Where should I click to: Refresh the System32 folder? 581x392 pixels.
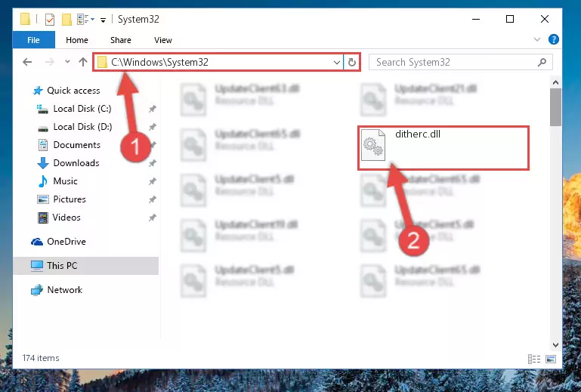(351, 62)
